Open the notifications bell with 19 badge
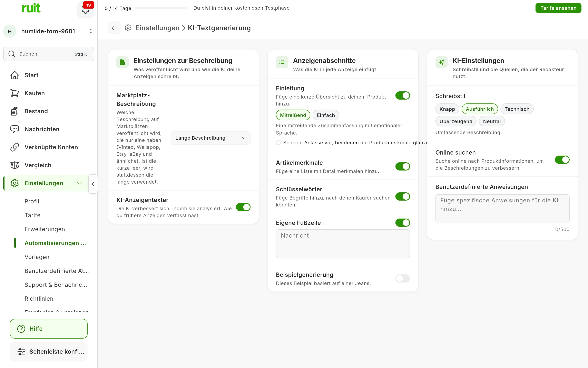Screen dimensions: 588x368 pyautogui.click(x=85, y=9)
